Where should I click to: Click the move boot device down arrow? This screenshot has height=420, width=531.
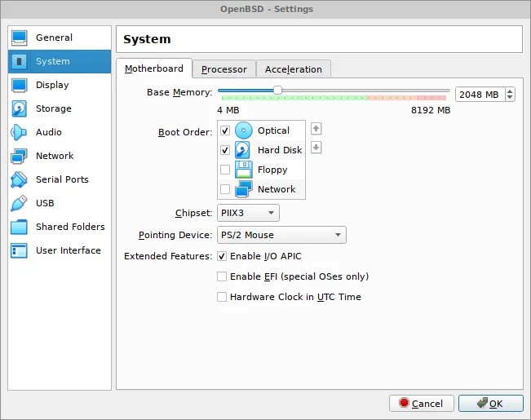pos(316,148)
